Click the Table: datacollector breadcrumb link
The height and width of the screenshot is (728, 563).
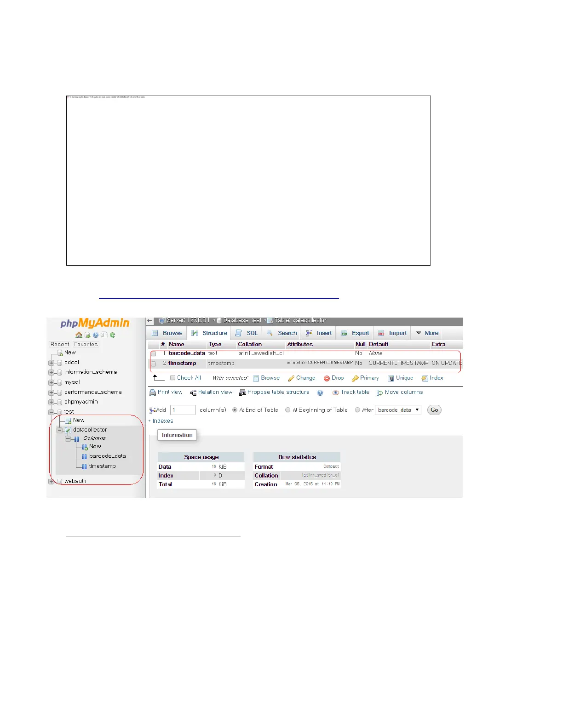[300, 320]
